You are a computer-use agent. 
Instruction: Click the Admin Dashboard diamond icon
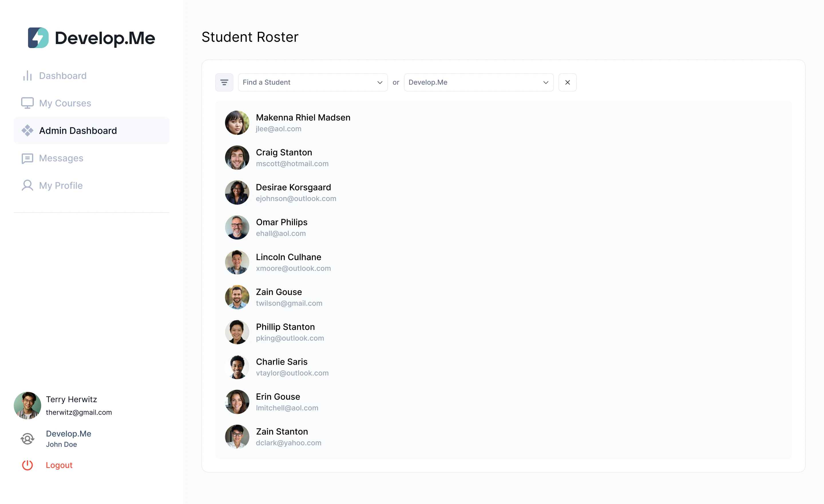(27, 130)
